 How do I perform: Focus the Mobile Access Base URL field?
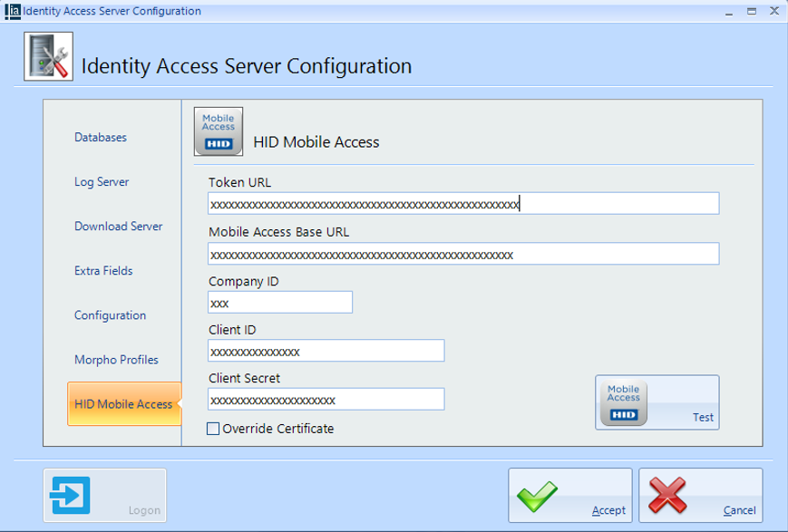tap(463, 254)
